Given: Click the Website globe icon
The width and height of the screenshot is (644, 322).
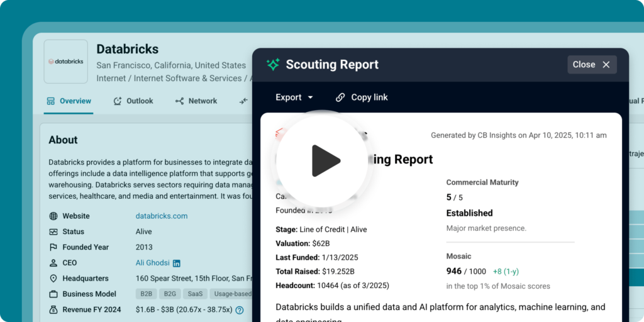Looking at the screenshot, I should 53,216.
